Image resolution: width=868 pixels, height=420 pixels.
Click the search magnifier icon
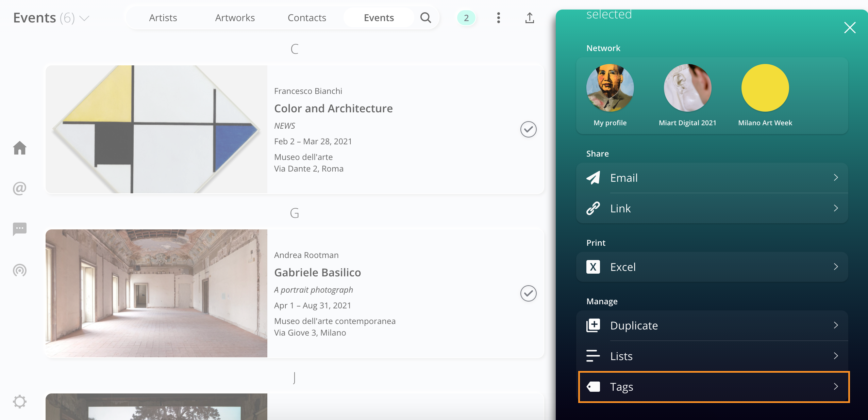pyautogui.click(x=425, y=18)
